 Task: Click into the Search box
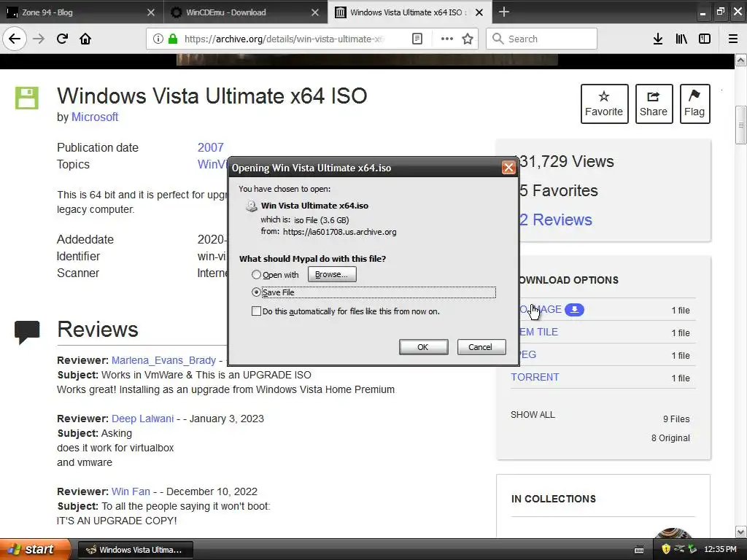[541, 39]
